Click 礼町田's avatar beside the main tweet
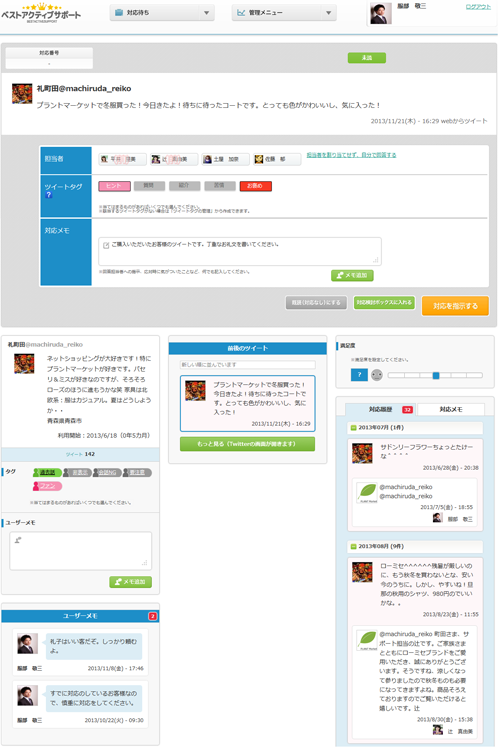Image resolution: width=500 pixels, height=751 pixels. (x=22, y=93)
